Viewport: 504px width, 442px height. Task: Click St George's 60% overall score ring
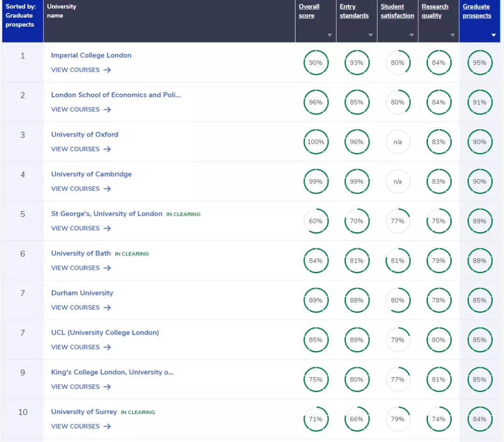315,221
